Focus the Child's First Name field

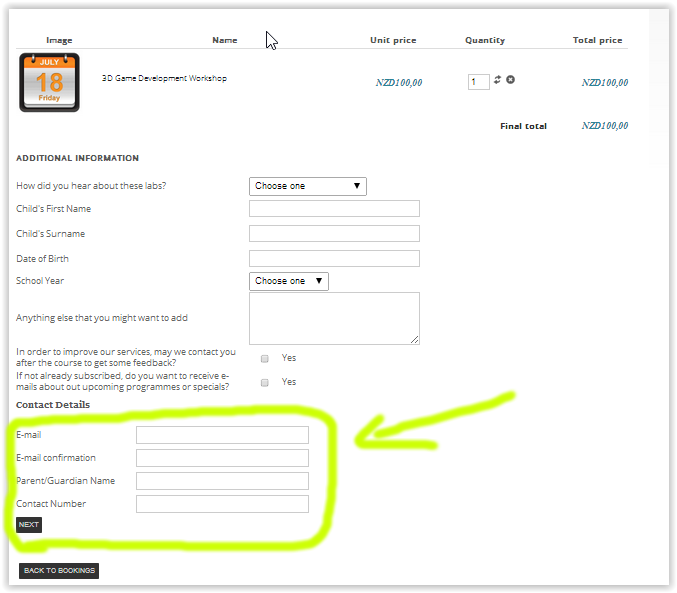pos(334,209)
